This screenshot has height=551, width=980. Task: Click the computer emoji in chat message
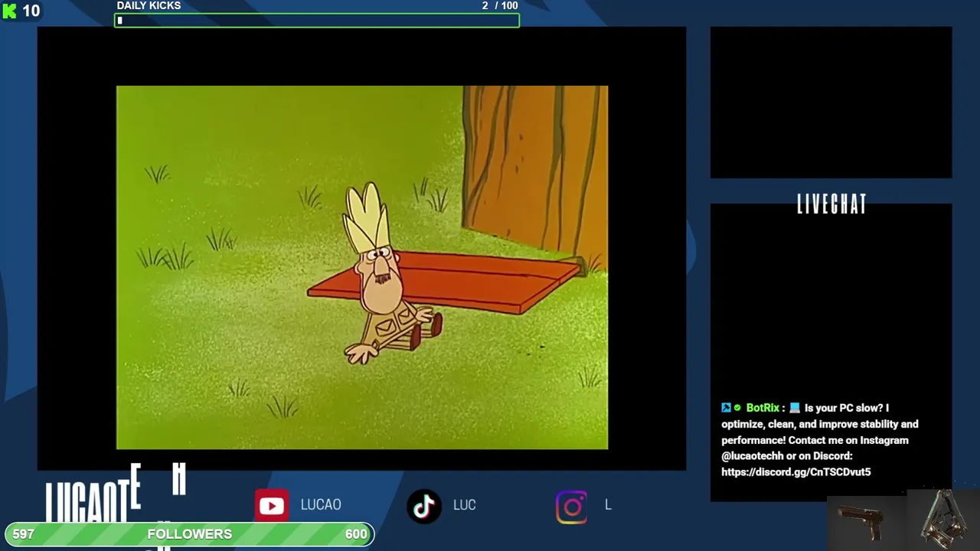click(794, 408)
